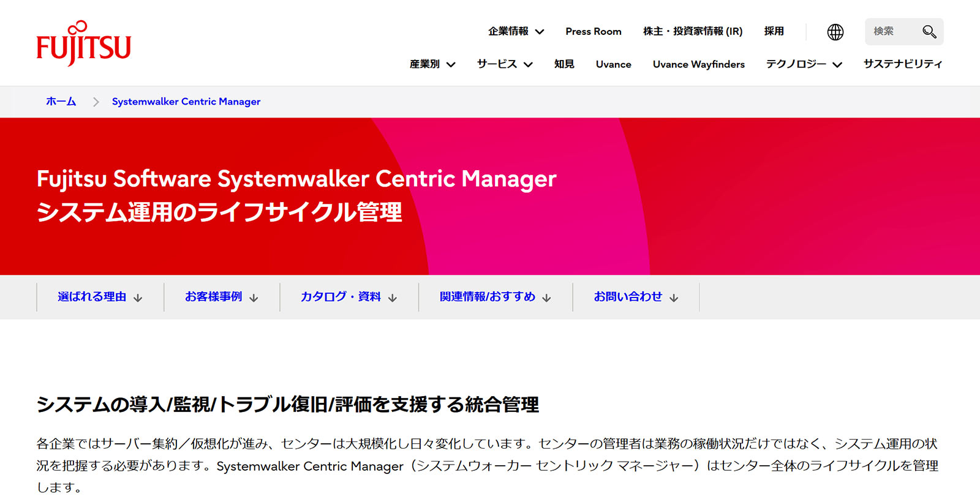Jump to お客様事例 section

click(222, 297)
